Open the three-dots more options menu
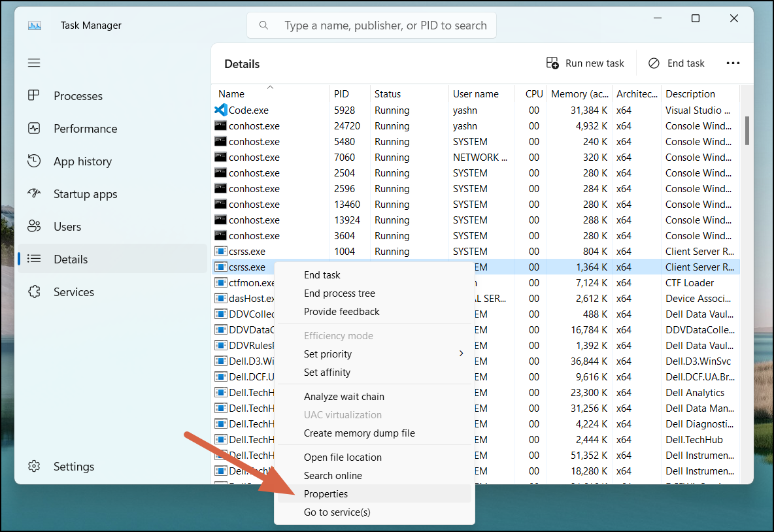774x532 pixels. coord(733,63)
